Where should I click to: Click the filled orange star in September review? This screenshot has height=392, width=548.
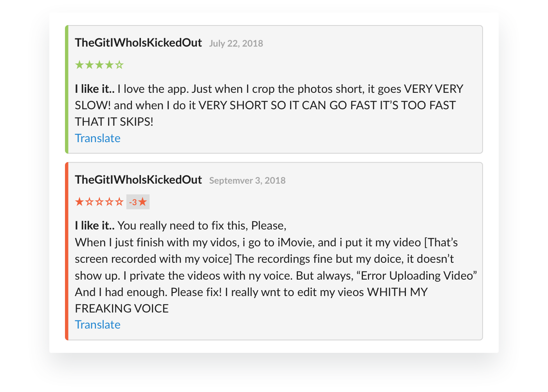(79, 202)
